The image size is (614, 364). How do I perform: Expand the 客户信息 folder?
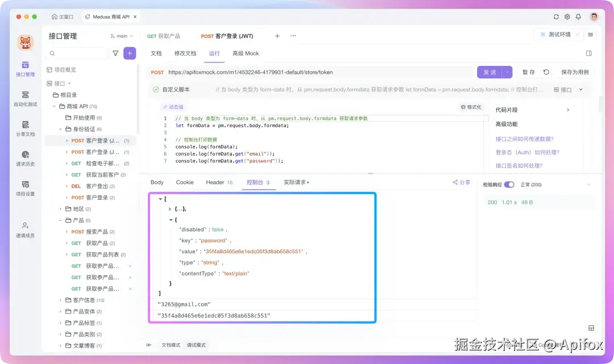coord(60,300)
